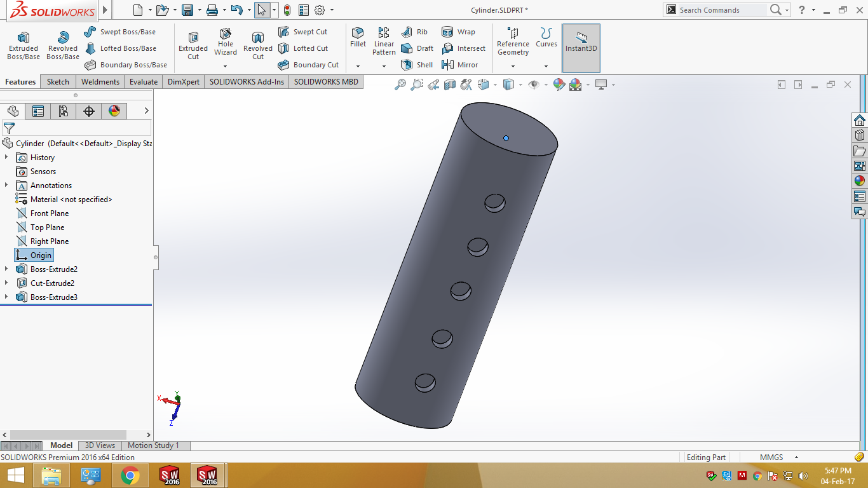Choose the Swept Boss/Base tool
Image resolution: width=868 pixels, height=488 pixels.
120,32
